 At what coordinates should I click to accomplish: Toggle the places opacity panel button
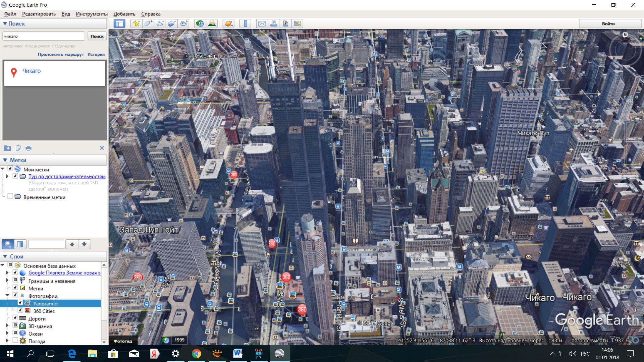point(20,244)
